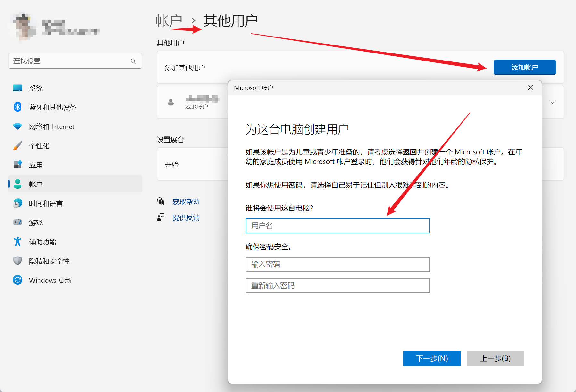Open network and Internet settings icon
Viewport: 576px width, 392px height.
18,127
